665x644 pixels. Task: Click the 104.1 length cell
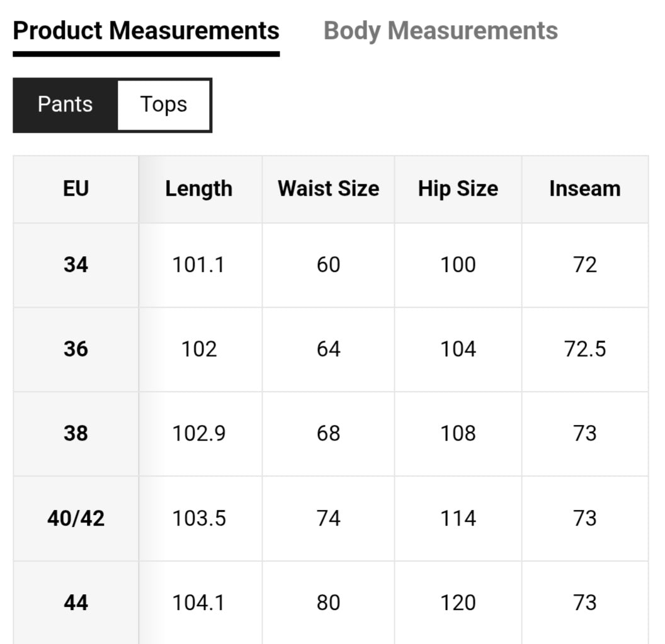tap(199, 603)
